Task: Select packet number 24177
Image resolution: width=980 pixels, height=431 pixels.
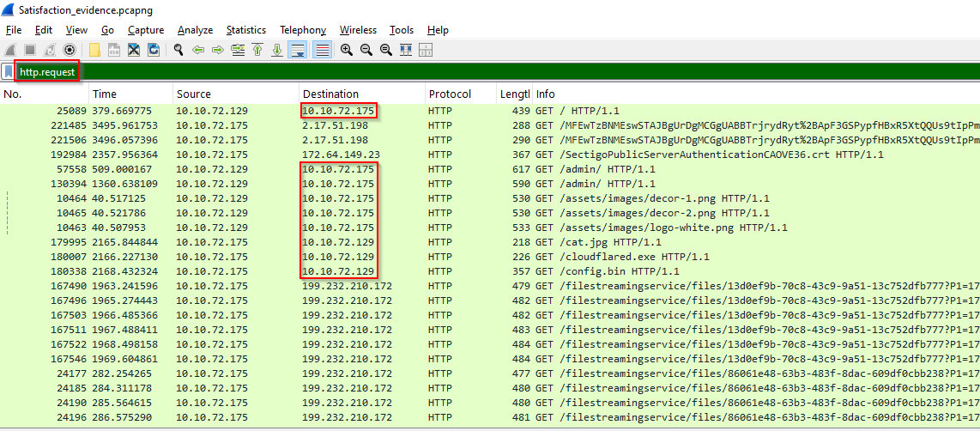Action: click(x=490, y=373)
